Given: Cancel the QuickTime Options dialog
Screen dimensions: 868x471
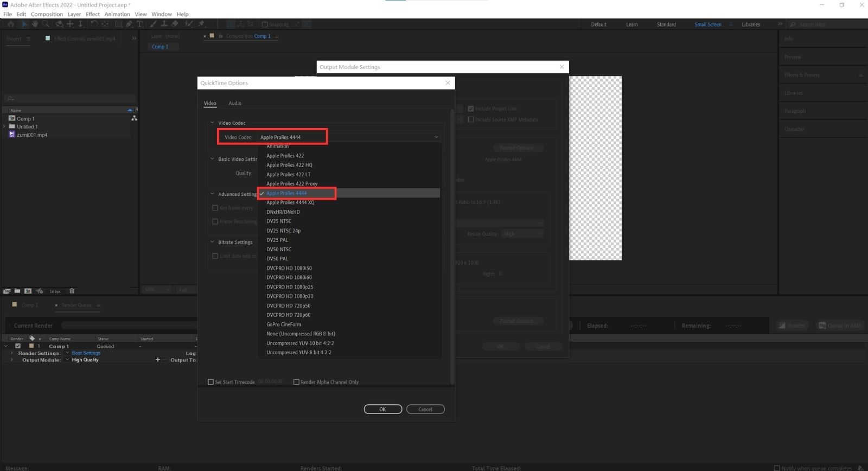Looking at the screenshot, I should (425, 409).
